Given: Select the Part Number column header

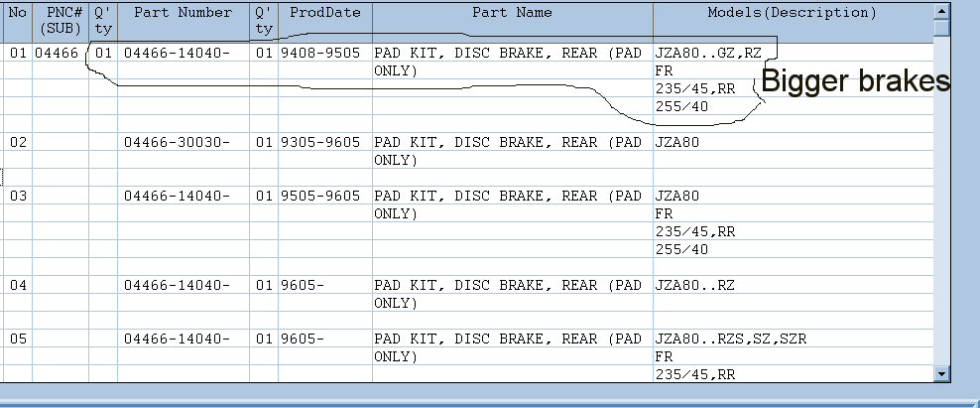Looking at the screenshot, I should click(184, 21).
